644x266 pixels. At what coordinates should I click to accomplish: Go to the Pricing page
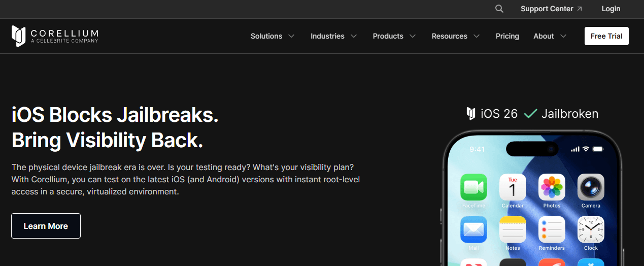click(x=507, y=36)
